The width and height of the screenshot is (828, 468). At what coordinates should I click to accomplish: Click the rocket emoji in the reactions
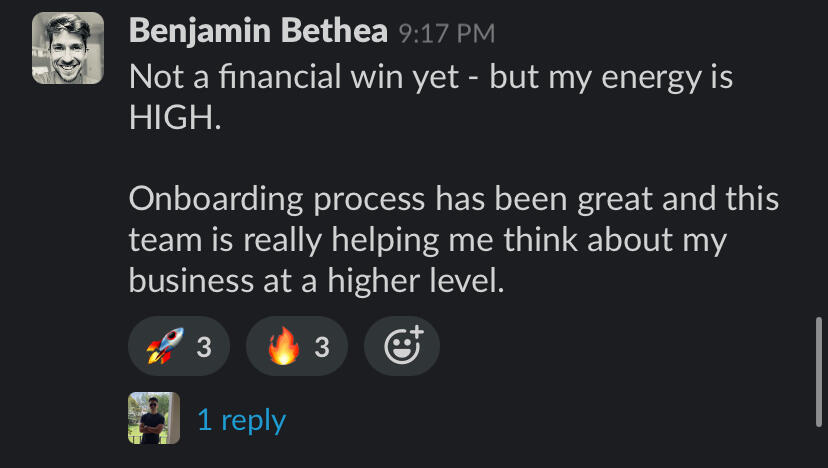tap(163, 347)
